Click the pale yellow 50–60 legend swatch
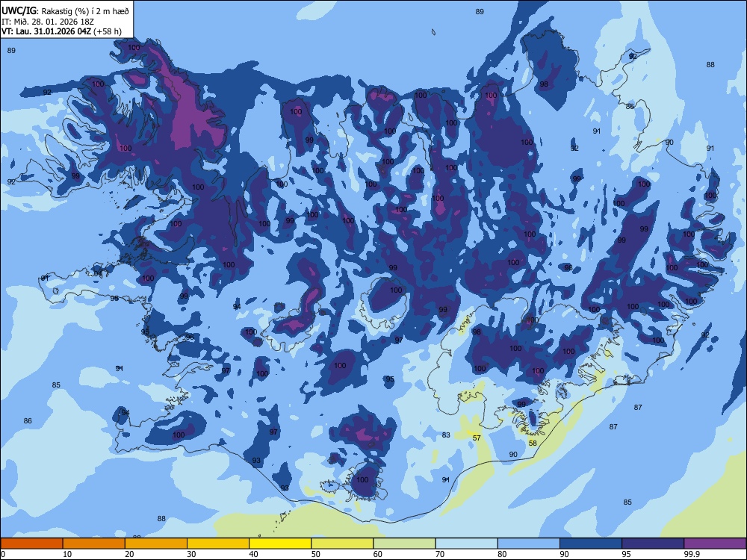 tap(342, 544)
